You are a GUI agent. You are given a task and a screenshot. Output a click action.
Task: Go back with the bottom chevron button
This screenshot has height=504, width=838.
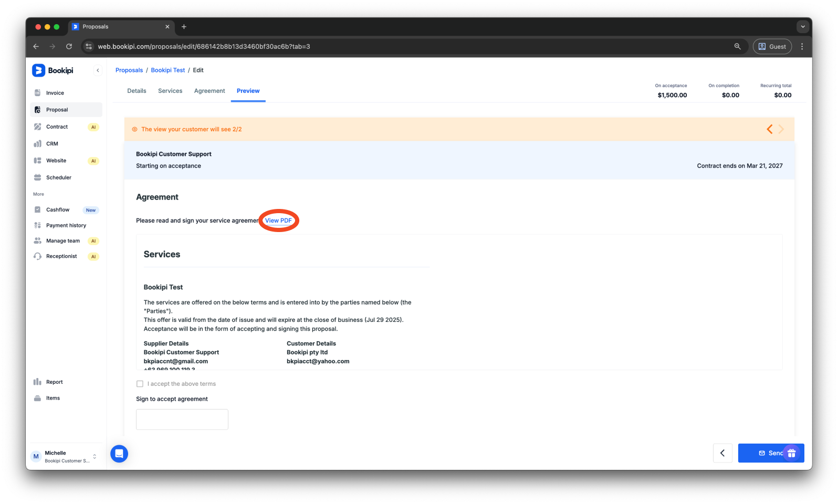[722, 453]
